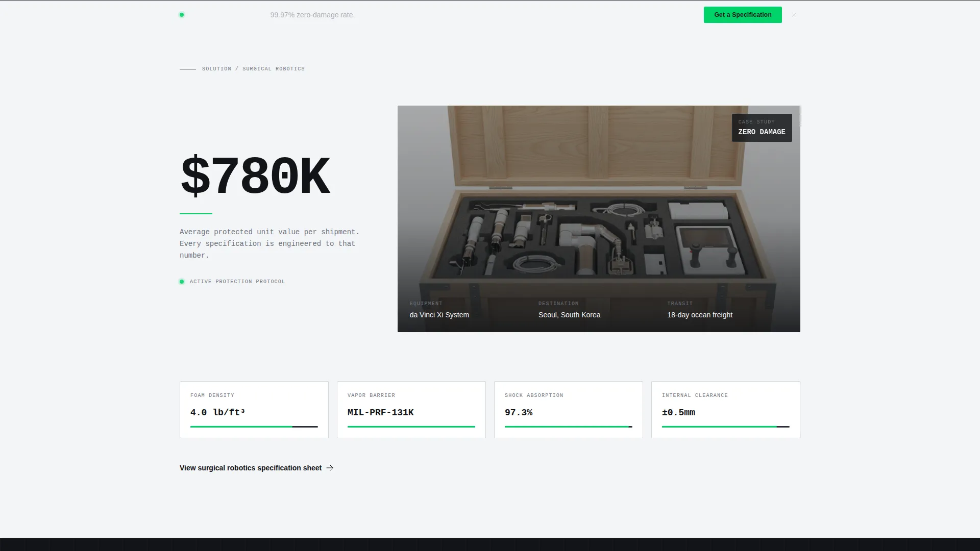
Task: Dismiss the top banner with the close icon
Action: [x=794, y=15]
